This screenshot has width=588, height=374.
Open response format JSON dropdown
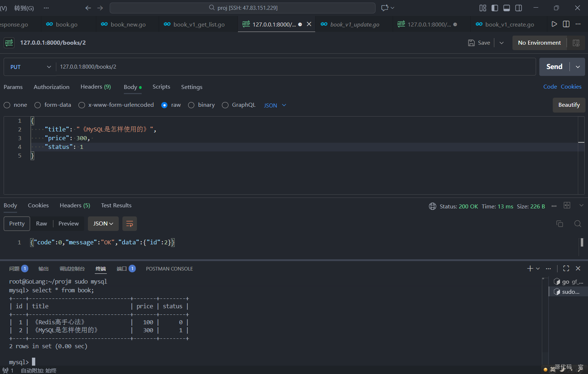[x=103, y=224]
